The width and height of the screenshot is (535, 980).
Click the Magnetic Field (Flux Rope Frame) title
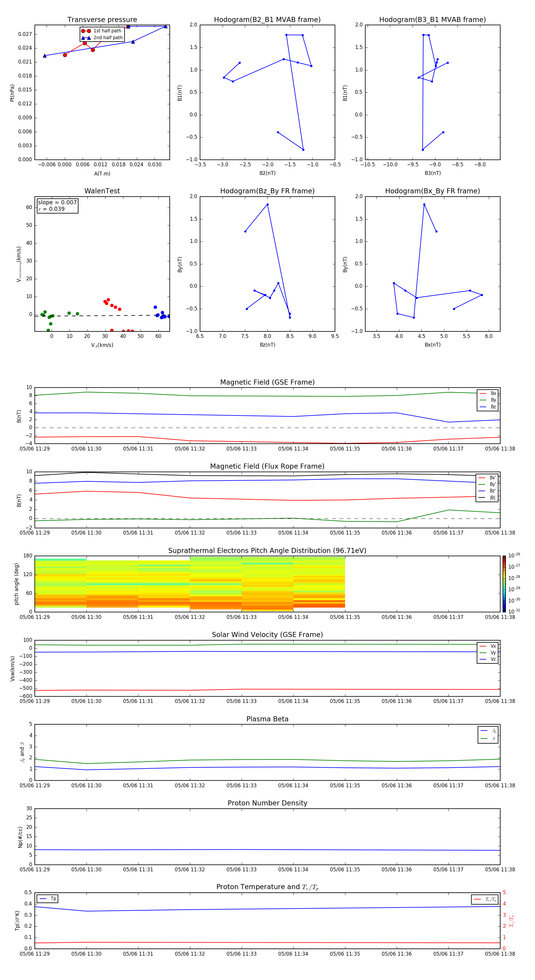point(267,467)
